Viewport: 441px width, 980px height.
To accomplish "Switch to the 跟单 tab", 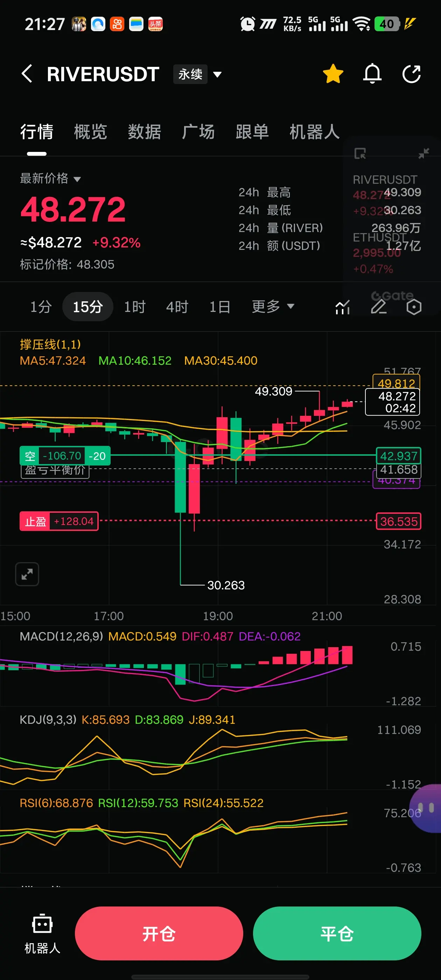I will [252, 132].
